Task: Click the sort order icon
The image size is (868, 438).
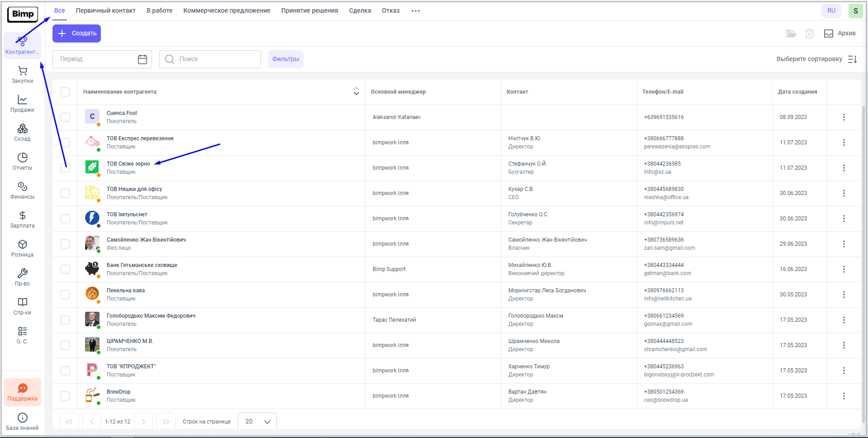Action: point(852,59)
